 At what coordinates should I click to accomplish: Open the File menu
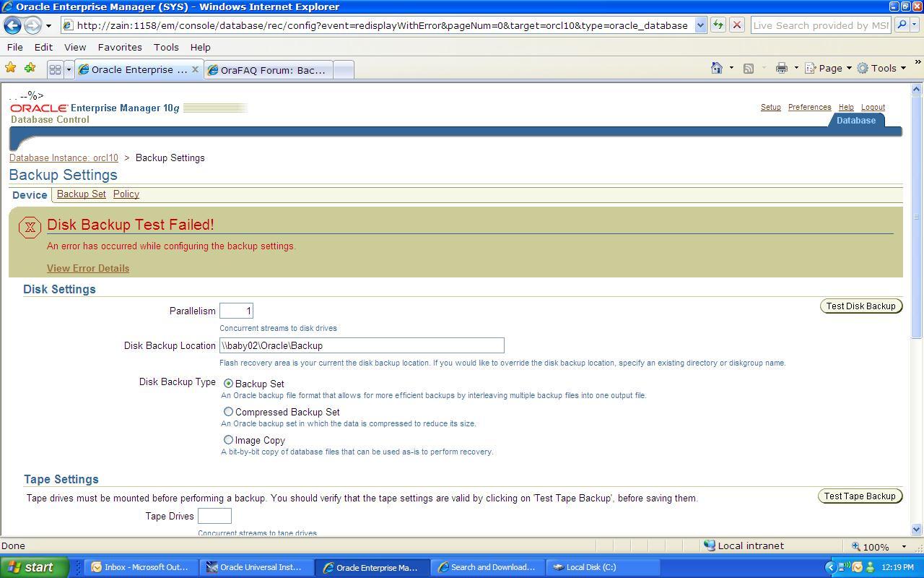click(14, 47)
